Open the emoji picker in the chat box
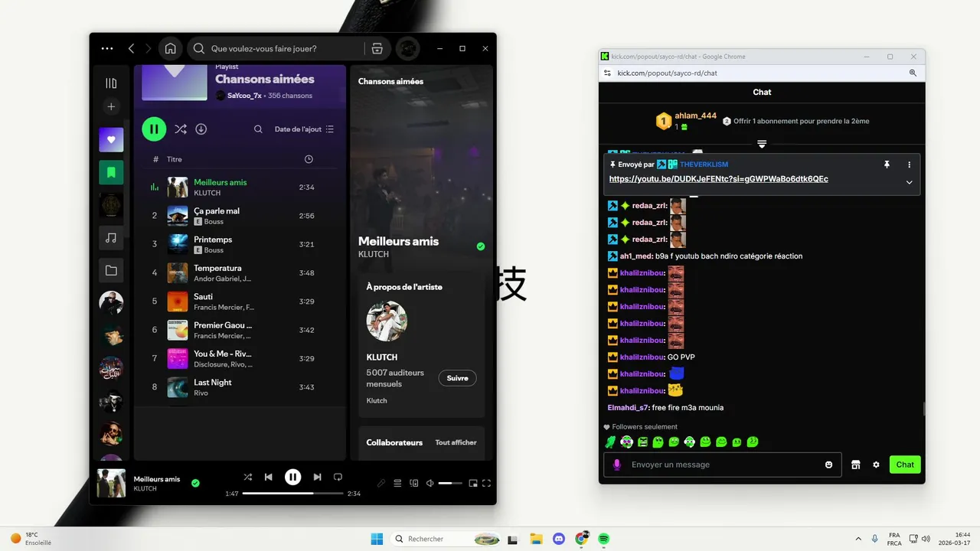Screen dimensions: 980x551 (828, 465)
